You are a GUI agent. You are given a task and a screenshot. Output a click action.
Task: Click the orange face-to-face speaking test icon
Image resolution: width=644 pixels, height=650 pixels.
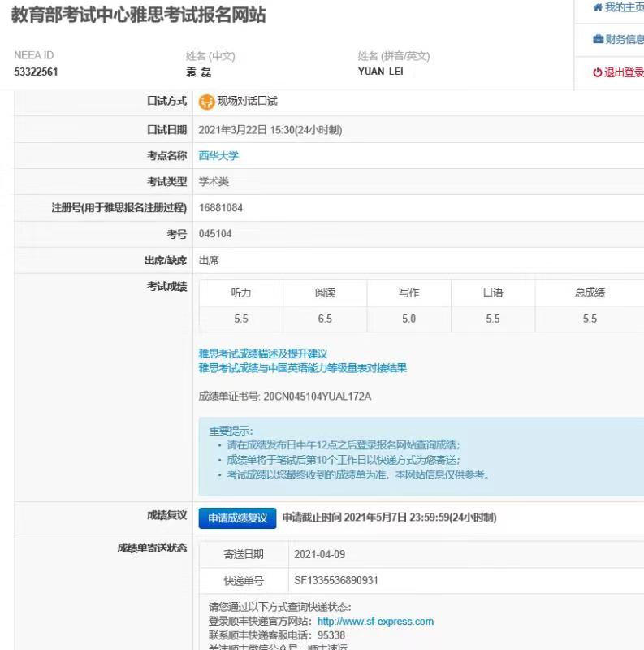point(206,102)
